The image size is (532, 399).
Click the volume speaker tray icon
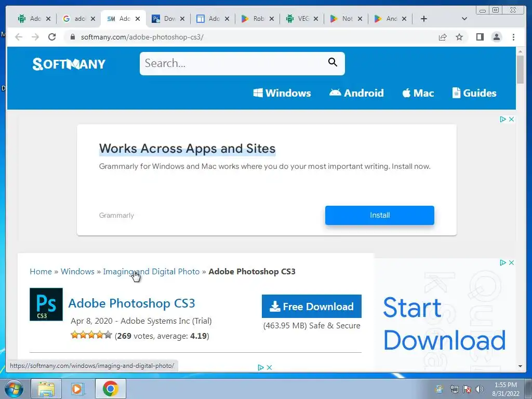[480, 389]
